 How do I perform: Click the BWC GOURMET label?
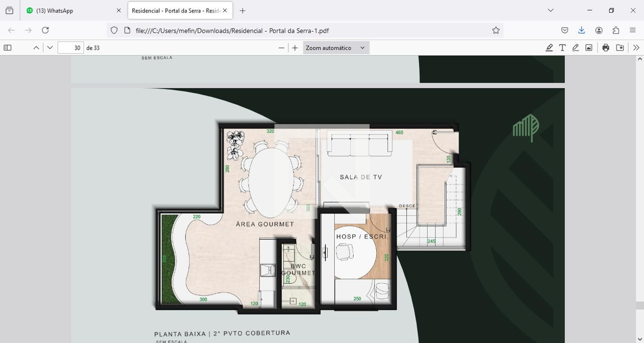coord(298,269)
